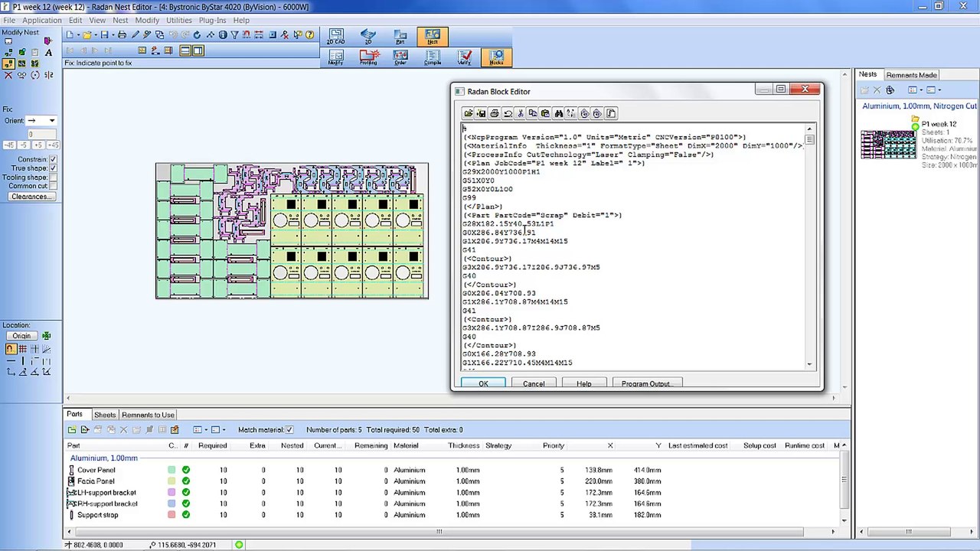Collapse the Aluminium, 1.00mm group
The image size is (980, 551).
click(x=104, y=458)
